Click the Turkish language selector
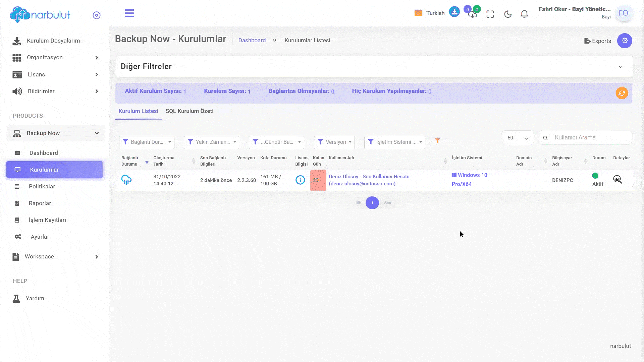The height and width of the screenshot is (362, 644). point(430,13)
